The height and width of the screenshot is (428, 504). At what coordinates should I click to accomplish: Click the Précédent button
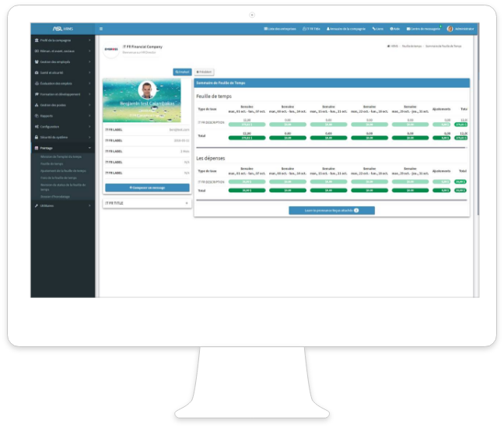[204, 72]
